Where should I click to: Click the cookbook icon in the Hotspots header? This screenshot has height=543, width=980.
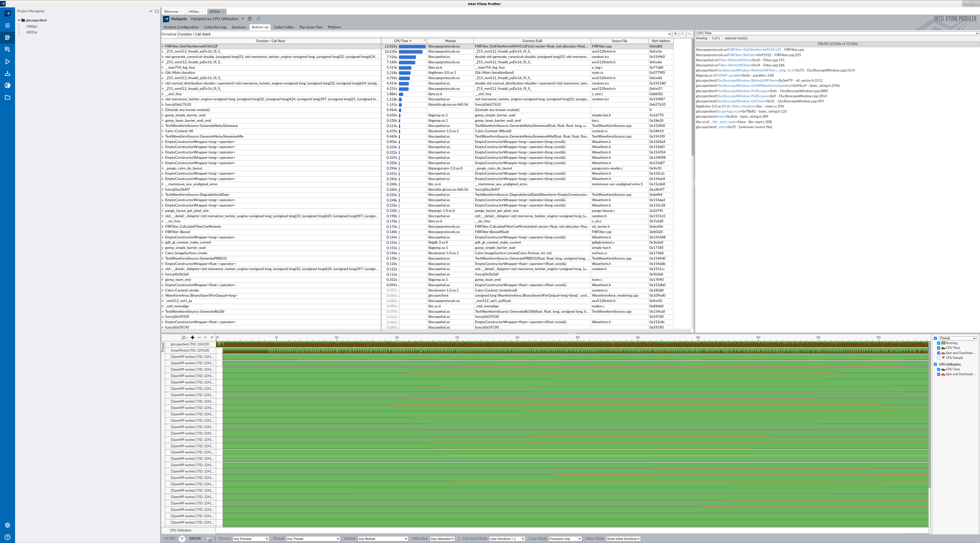[258, 19]
